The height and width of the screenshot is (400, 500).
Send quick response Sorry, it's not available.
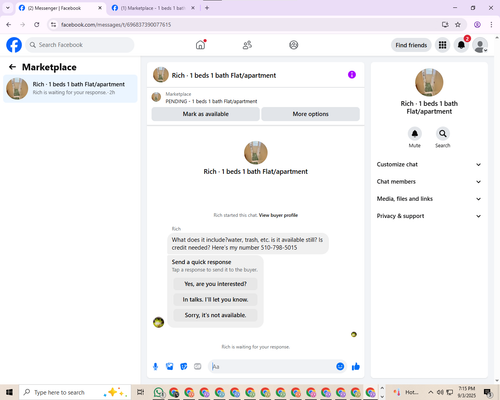[x=215, y=315]
